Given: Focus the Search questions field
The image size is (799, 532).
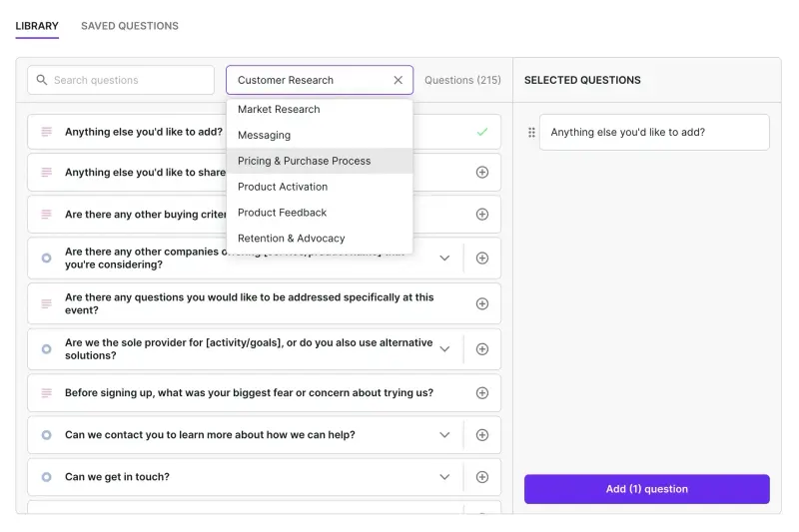Looking at the screenshot, I should pos(121,80).
